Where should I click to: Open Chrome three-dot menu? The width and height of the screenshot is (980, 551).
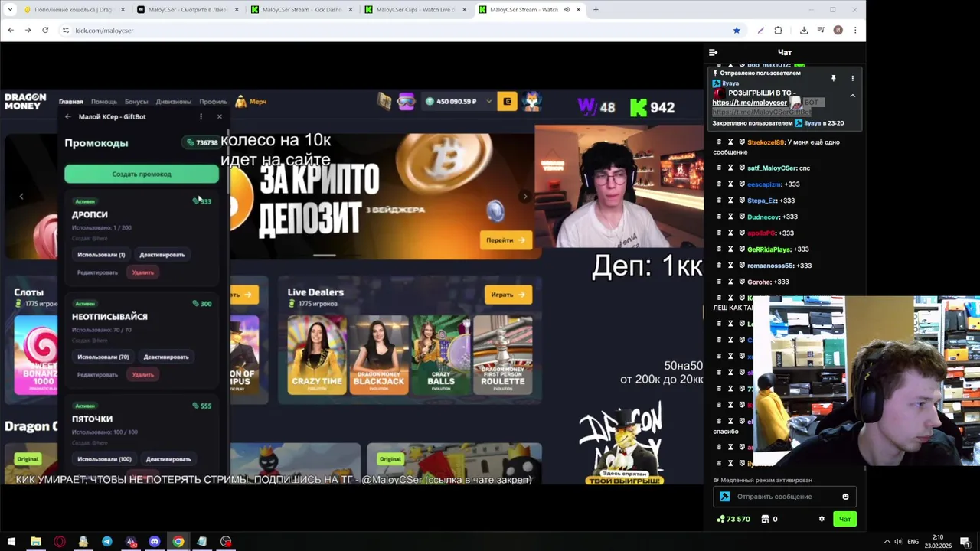(x=855, y=30)
